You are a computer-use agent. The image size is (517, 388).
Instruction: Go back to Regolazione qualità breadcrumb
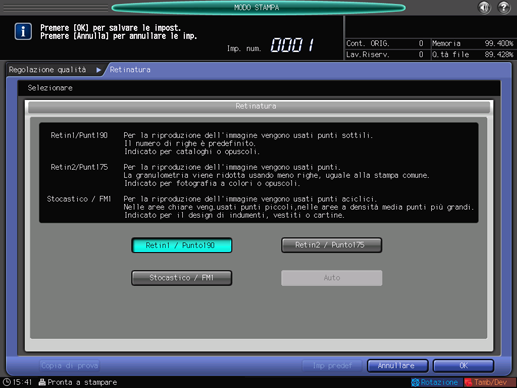[47, 70]
